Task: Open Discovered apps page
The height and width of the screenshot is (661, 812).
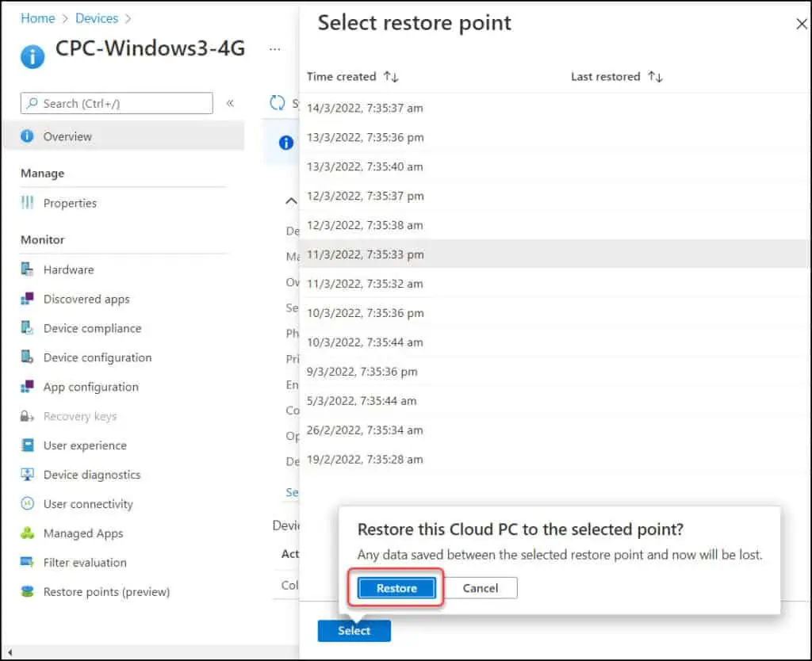Action: pyautogui.click(x=86, y=299)
